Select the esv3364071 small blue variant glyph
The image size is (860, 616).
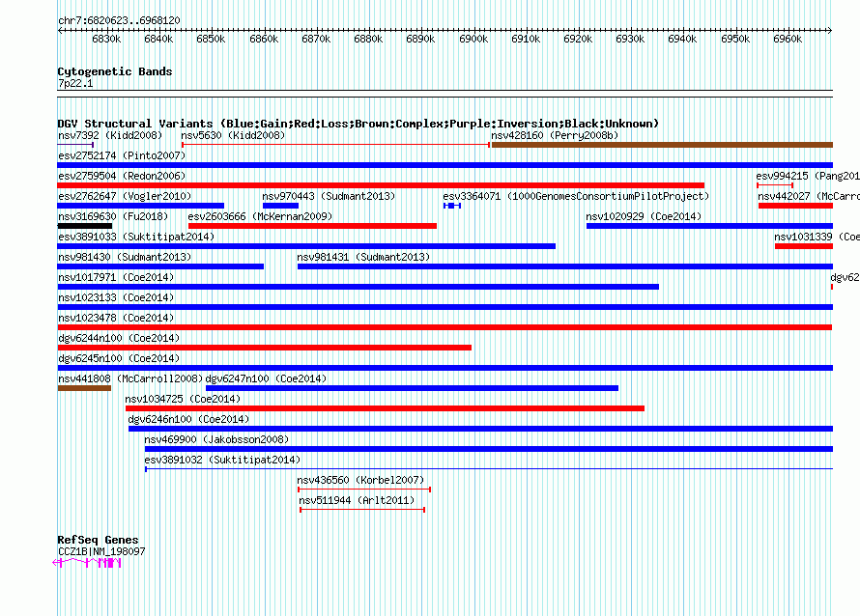pyautogui.click(x=451, y=206)
